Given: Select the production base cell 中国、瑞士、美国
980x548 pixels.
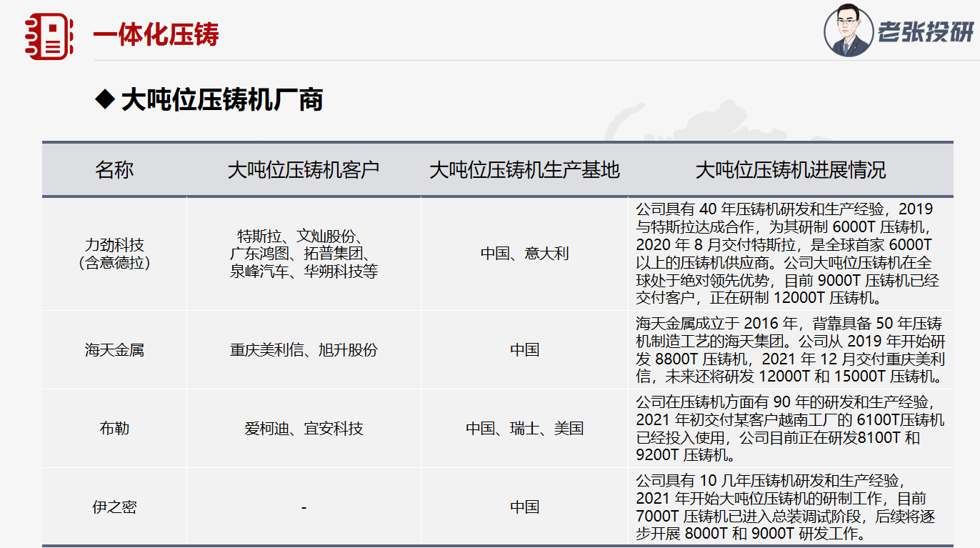Looking at the screenshot, I should click(524, 429).
